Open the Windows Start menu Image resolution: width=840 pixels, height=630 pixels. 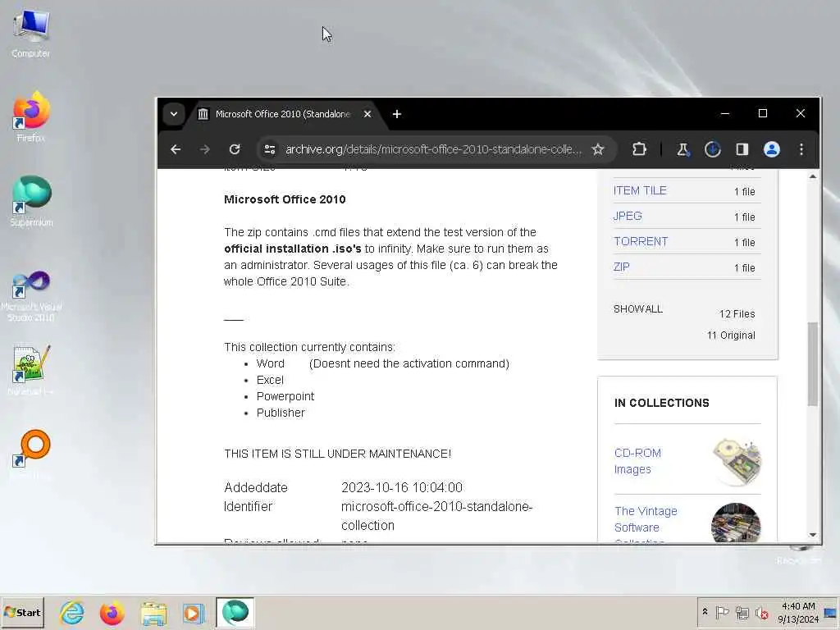(22, 612)
